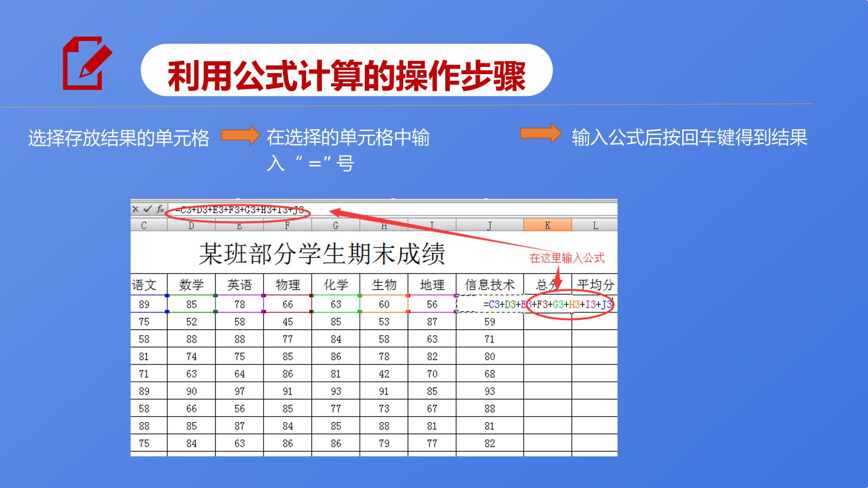
Task: Click the cell containing formula =C3+D3+E3
Action: point(547,304)
